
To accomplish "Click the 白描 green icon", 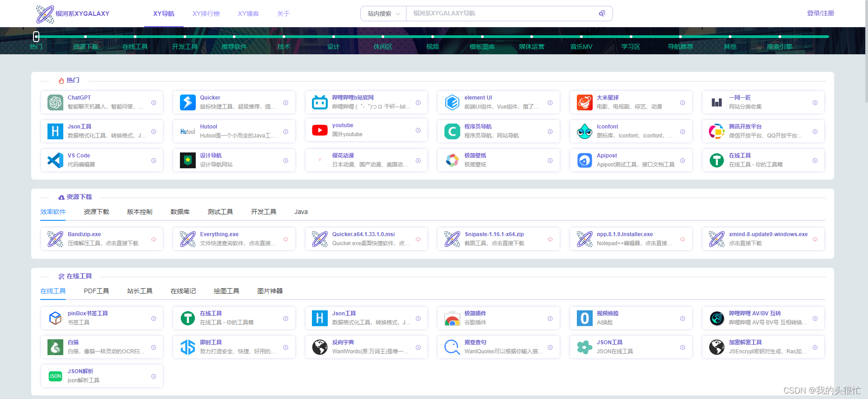I will pos(55,347).
